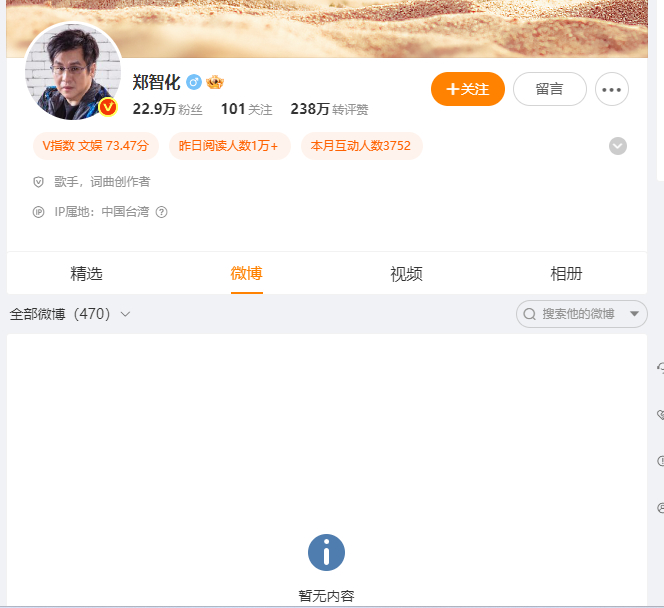Click the 郑智化 profile avatar photo

coord(73,71)
